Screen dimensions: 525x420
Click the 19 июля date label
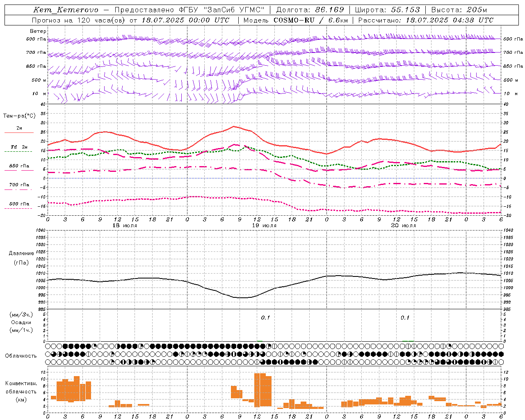click(x=264, y=226)
